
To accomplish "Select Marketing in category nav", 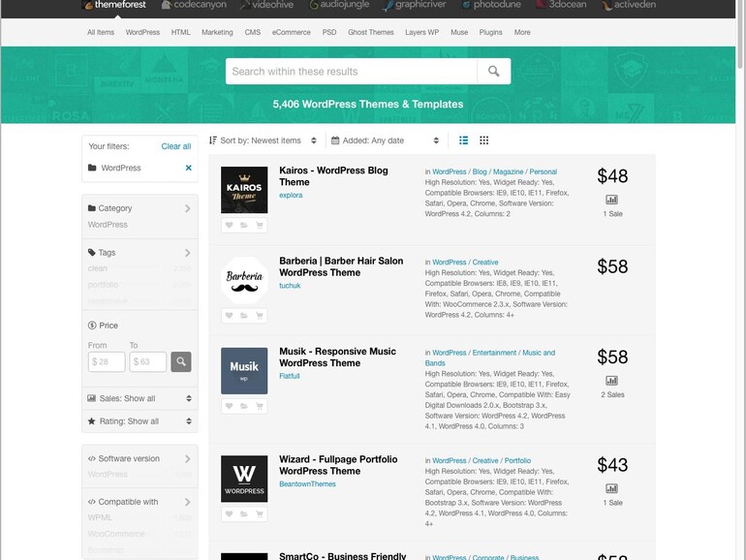I will (x=217, y=32).
